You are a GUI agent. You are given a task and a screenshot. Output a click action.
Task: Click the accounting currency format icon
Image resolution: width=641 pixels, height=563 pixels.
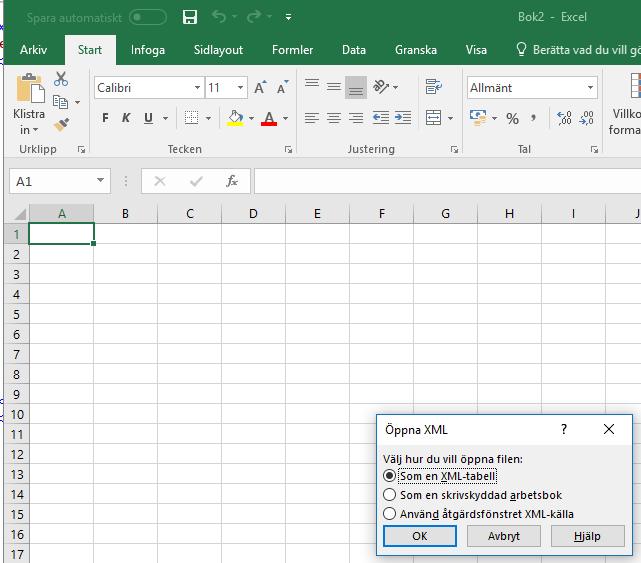pos(478,118)
